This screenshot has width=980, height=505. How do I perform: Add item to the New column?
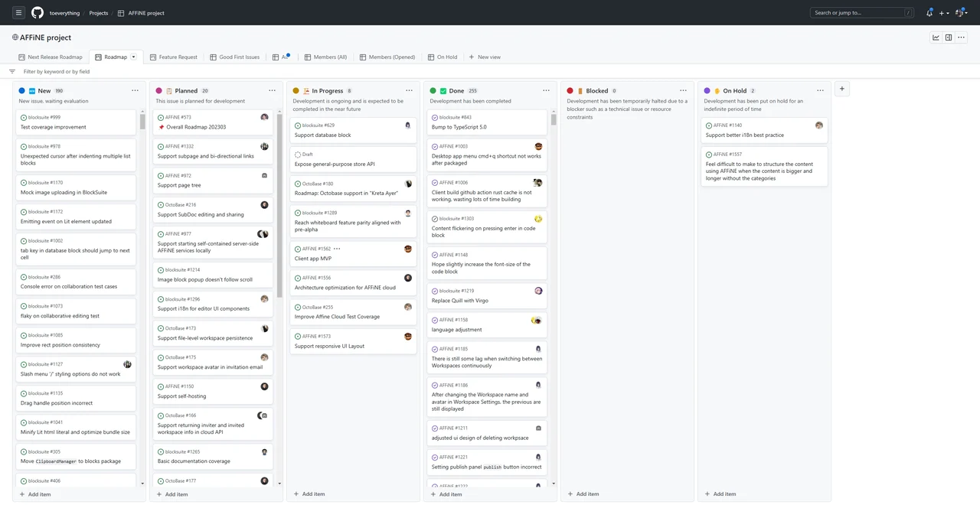35,494
